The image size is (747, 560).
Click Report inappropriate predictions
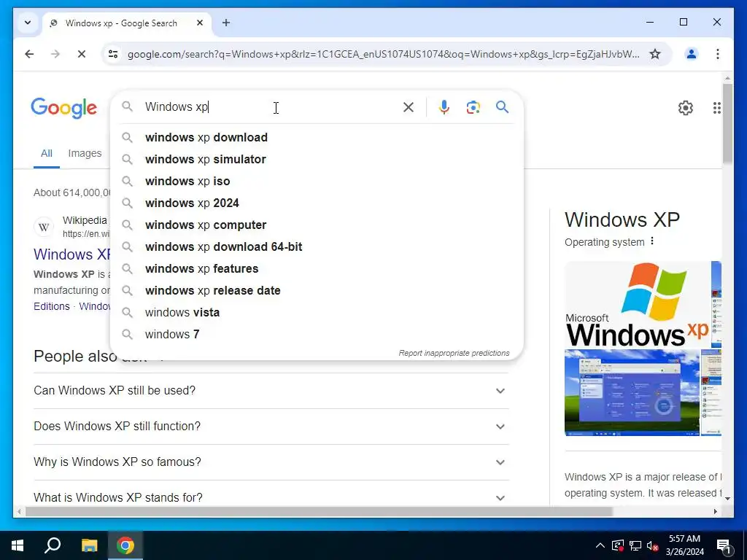point(454,353)
